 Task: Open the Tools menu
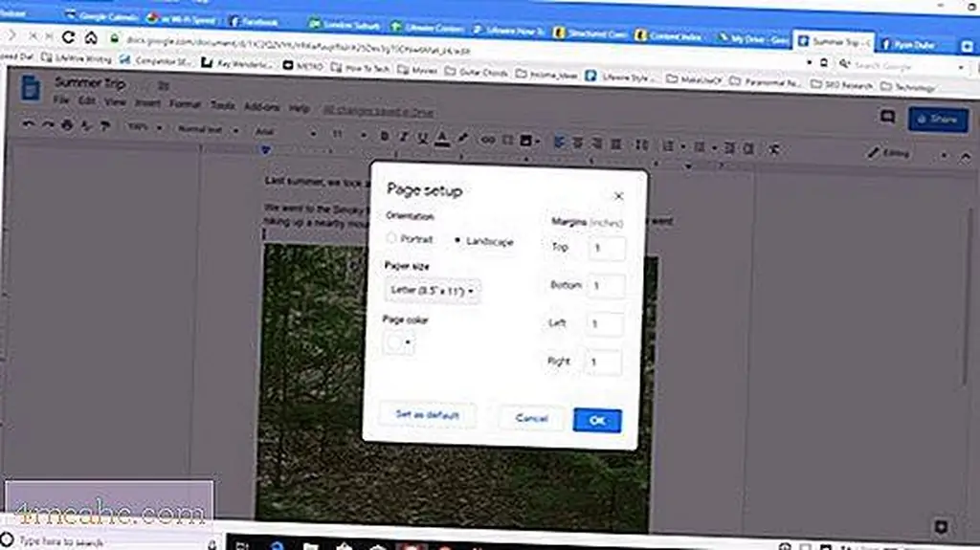[x=222, y=105]
